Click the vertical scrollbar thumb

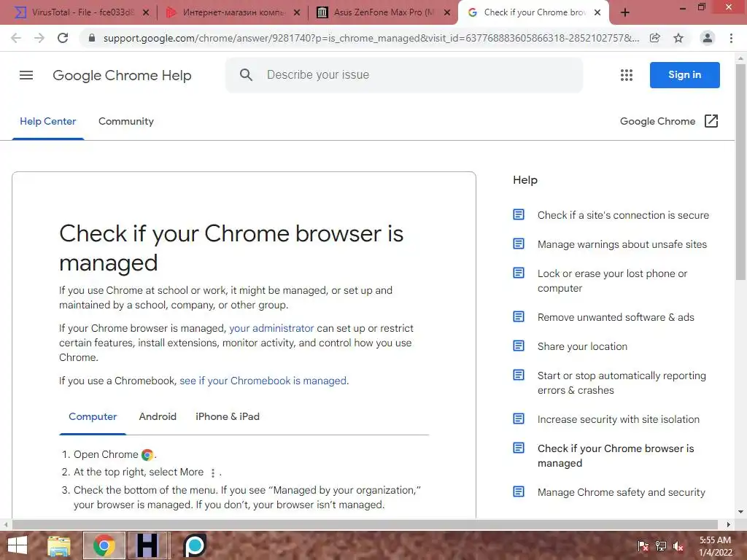tap(740, 171)
